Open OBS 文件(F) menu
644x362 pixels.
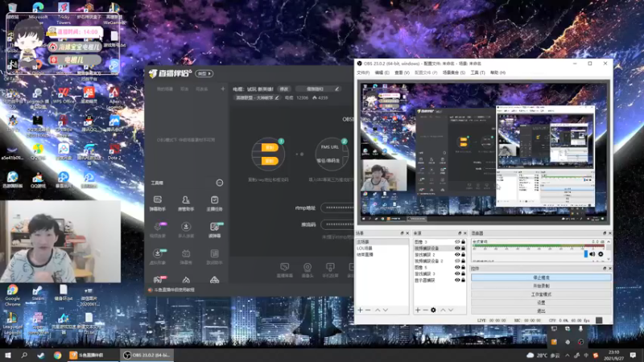363,72
